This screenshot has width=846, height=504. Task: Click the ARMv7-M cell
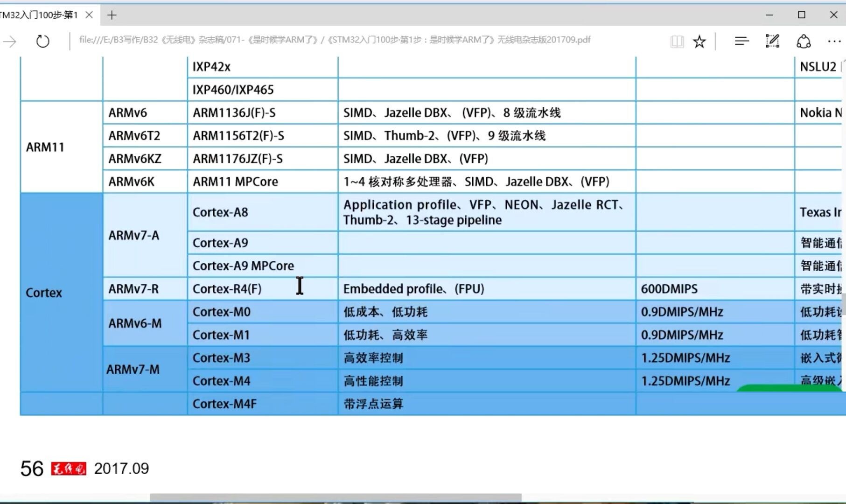(x=145, y=369)
